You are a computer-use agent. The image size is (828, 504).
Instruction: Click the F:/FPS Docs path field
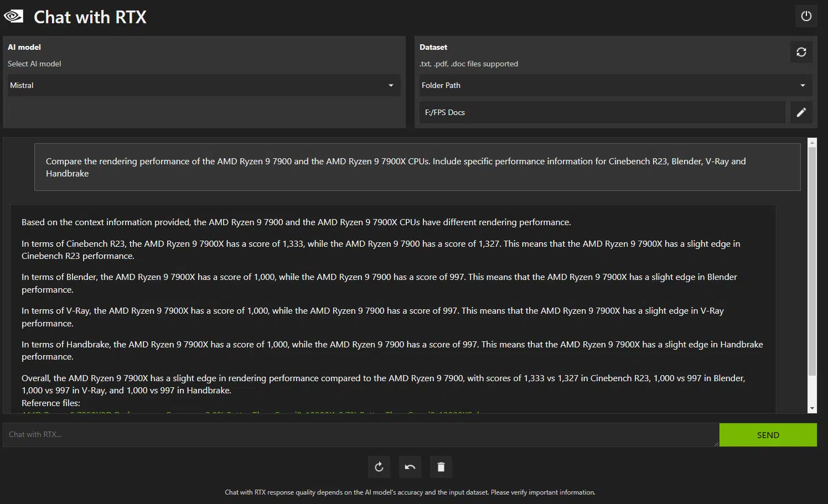click(602, 112)
